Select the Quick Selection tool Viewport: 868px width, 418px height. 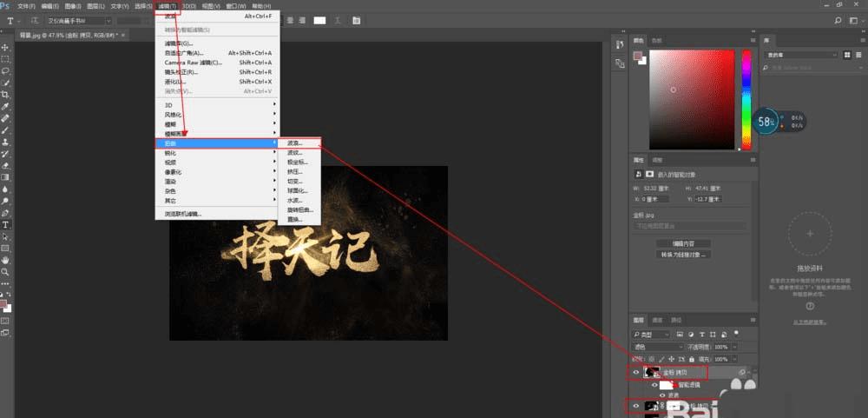pyautogui.click(x=5, y=83)
